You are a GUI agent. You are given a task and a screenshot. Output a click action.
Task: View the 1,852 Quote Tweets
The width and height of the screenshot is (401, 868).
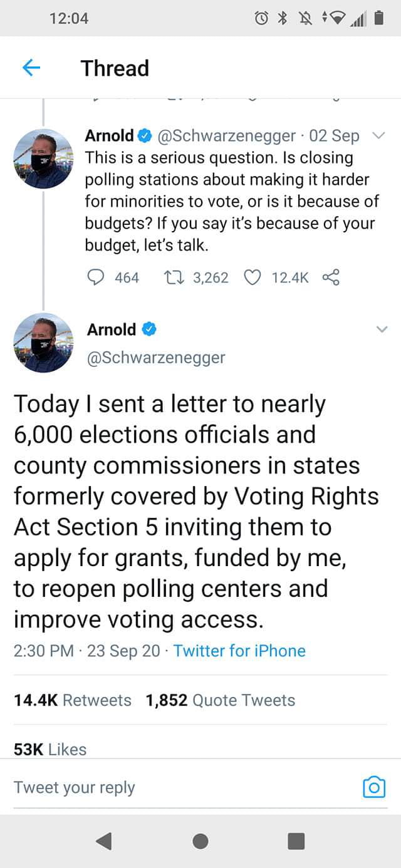[221, 700]
